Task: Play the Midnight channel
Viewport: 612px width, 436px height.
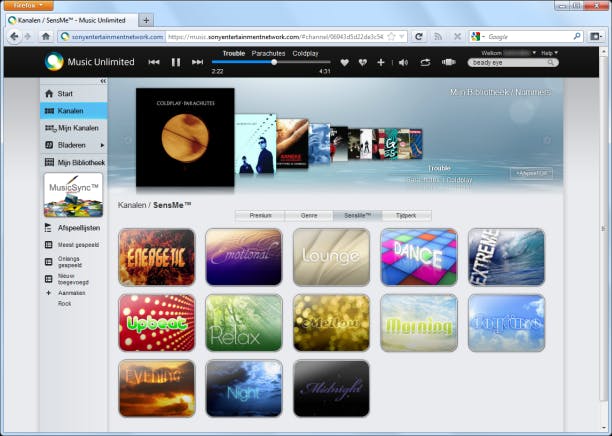Action: click(x=331, y=388)
